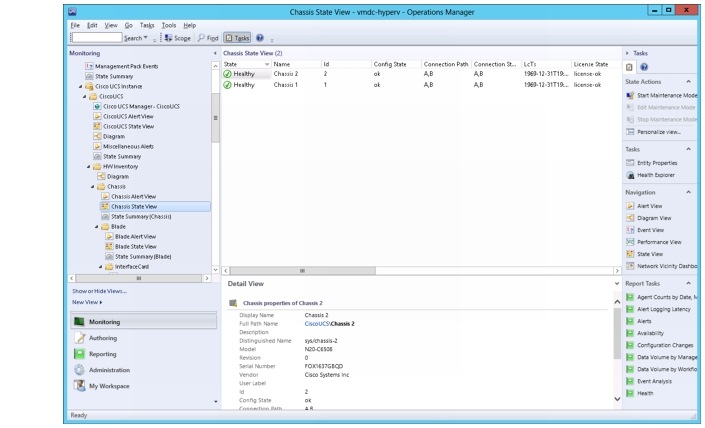This screenshot has height=428, width=705.
Task: Open Authoring workspace
Action: (103, 338)
